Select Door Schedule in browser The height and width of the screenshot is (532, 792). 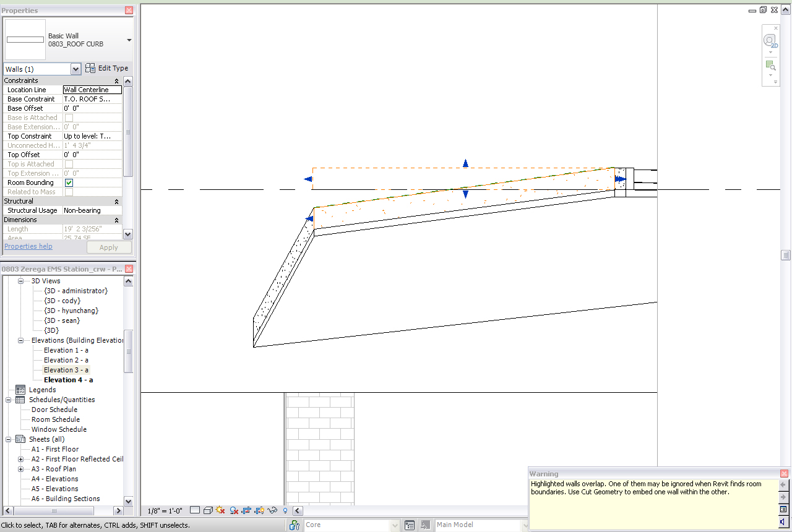pyautogui.click(x=54, y=410)
